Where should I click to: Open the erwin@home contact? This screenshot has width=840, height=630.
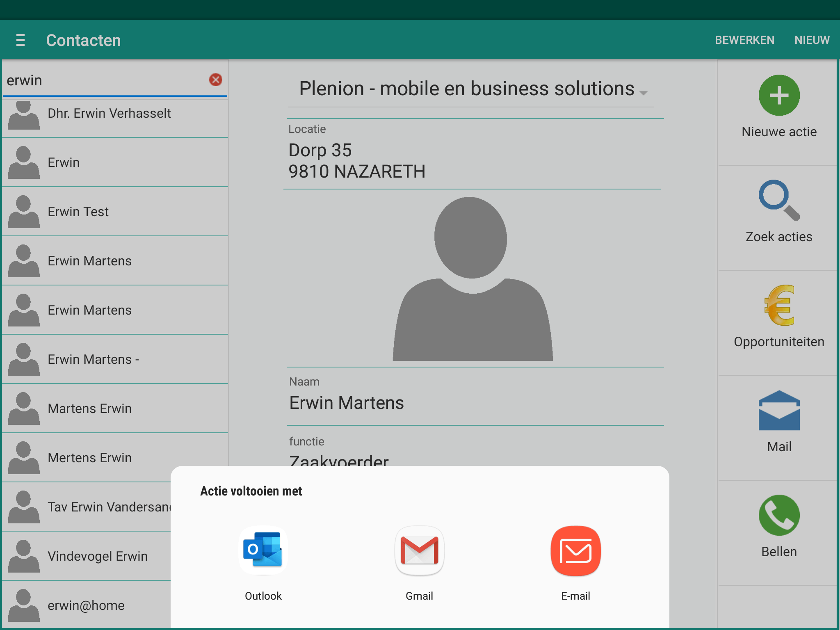(86, 605)
